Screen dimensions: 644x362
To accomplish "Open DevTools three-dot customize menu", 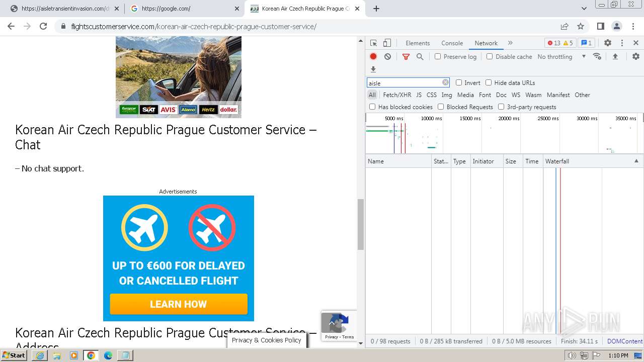I will [622, 43].
